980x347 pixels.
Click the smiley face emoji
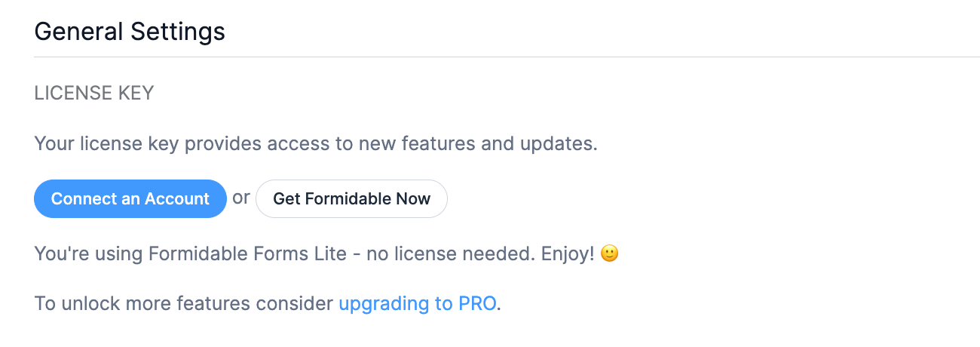pos(609,254)
